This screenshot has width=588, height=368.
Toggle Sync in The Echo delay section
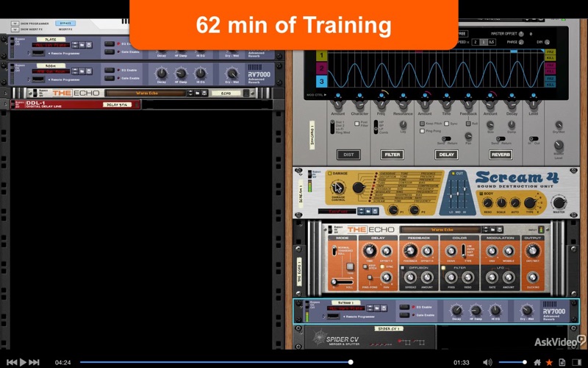coord(382,266)
